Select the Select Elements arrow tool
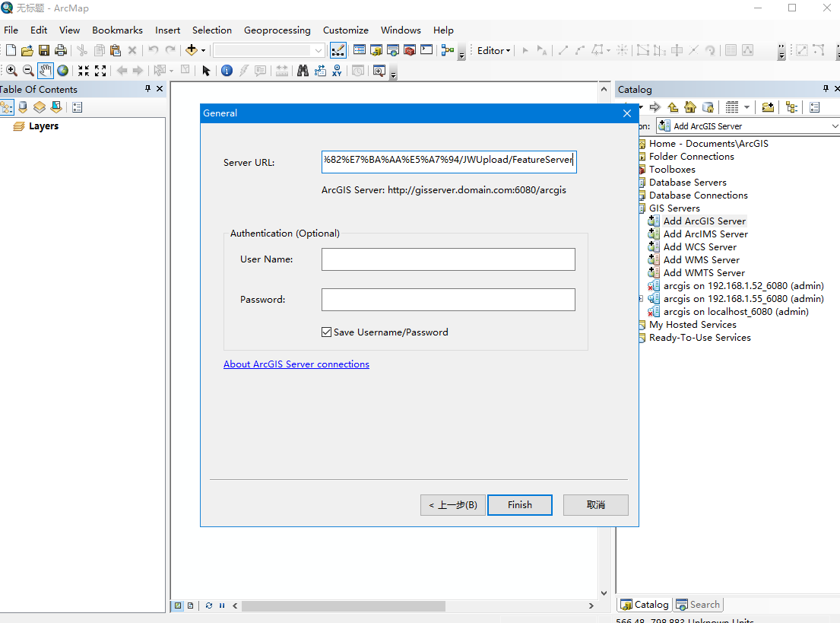 [x=206, y=70]
